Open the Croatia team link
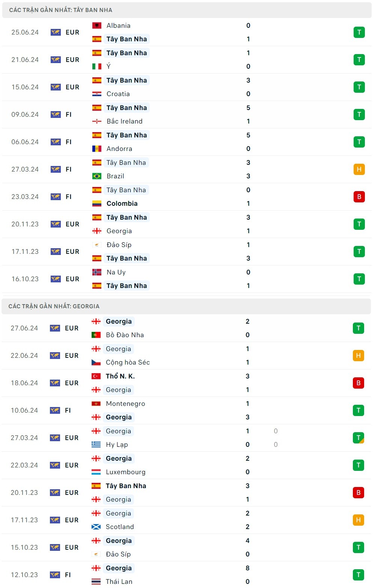Image resolution: width=375 pixels, height=588 pixels. pyautogui.click(x=118, y=94)
